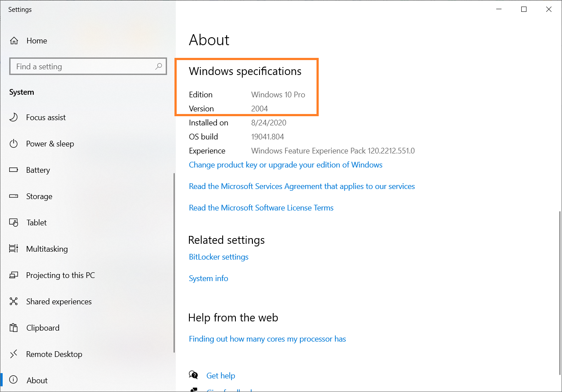Click the System info link
The width and height of the screenshot is (562, 392).
[x=208, y=278]
